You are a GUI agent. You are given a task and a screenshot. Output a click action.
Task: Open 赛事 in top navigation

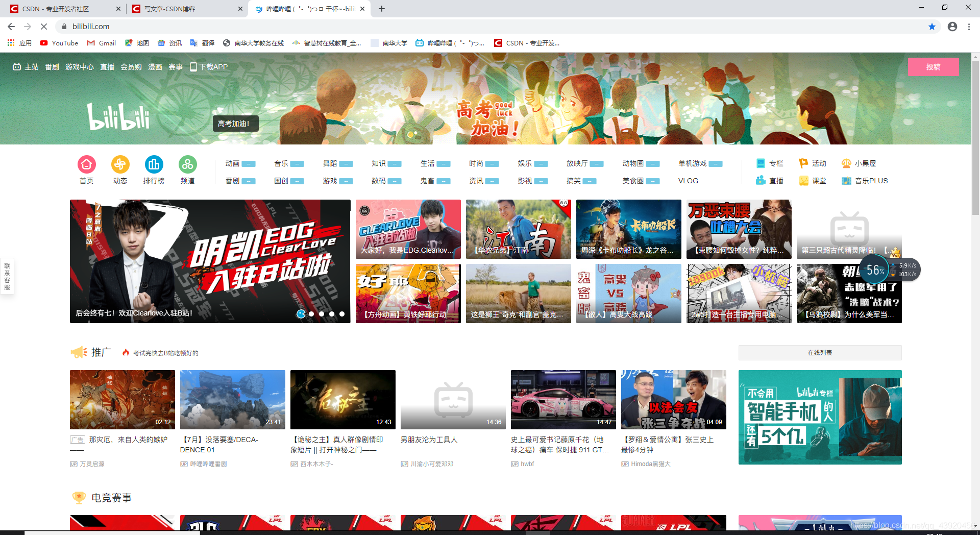click(x=176, y=67)
